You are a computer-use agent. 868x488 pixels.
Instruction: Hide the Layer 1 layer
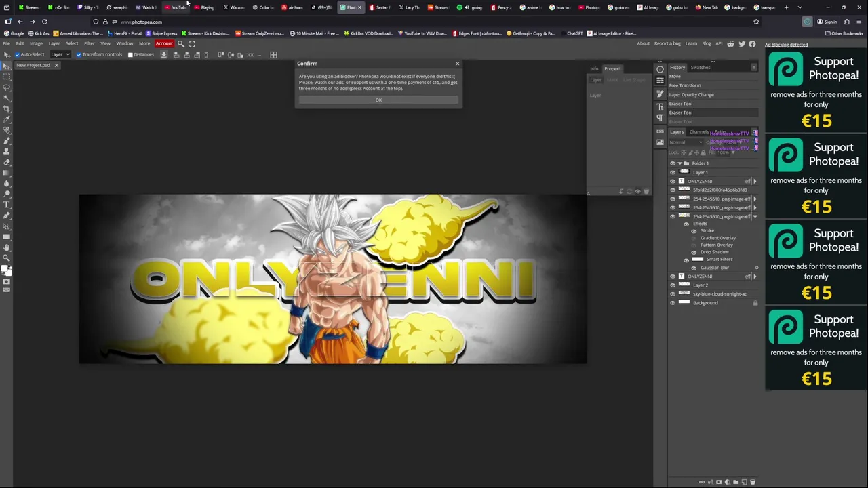point(673,172)
